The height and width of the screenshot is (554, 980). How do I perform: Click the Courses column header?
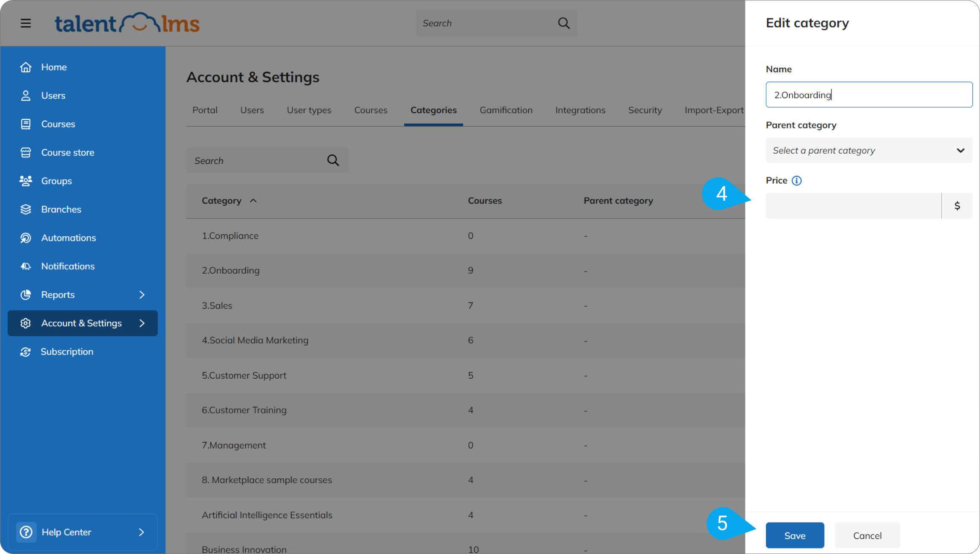pos(485,201)
